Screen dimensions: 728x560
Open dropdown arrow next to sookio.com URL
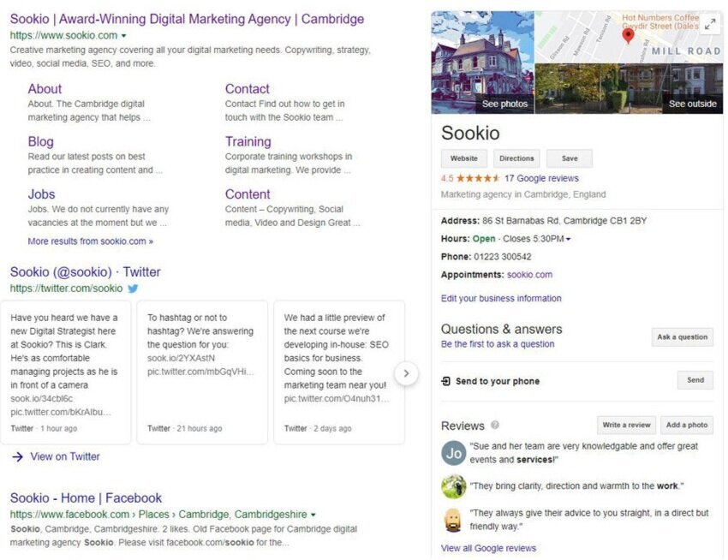[123, 36]
